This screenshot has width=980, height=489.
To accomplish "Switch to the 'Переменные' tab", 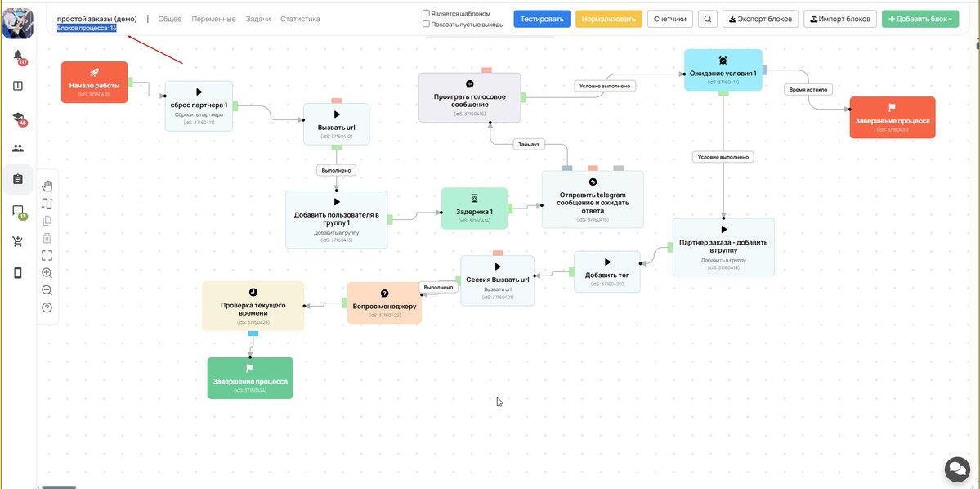I will point(213,19).
